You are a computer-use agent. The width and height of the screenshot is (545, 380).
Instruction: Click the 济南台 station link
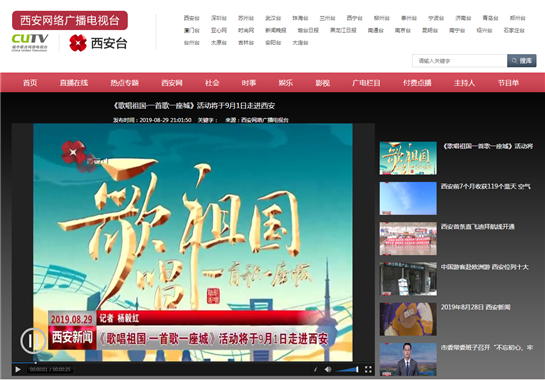point(463,18)
